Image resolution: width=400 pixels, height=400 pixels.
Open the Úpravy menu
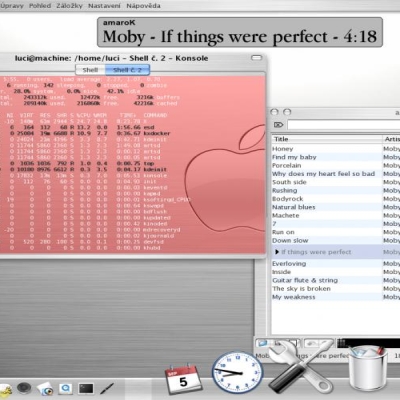tap(12, 6)
